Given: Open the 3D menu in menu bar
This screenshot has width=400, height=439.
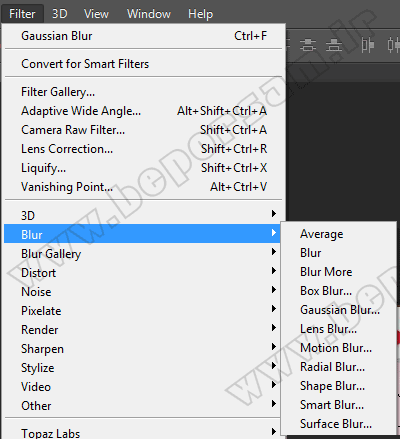Looking at the screenshot, I should [60, 14].
